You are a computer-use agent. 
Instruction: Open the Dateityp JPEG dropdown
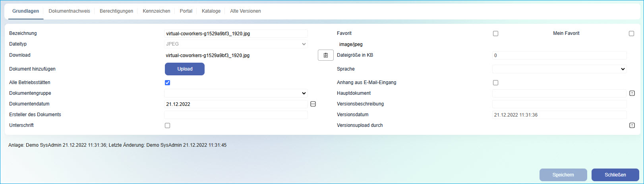click(x=236, y=44)
